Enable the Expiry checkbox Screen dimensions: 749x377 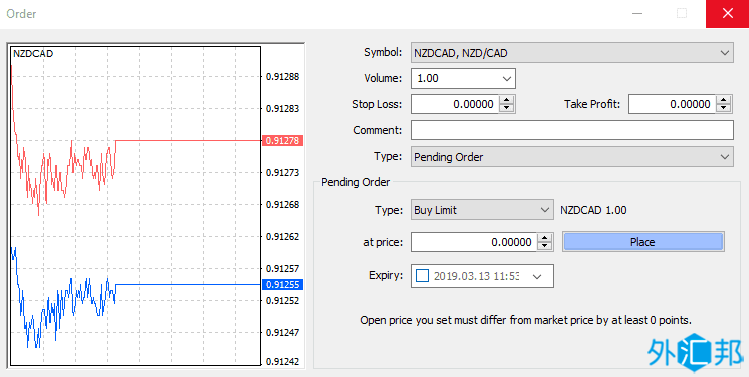click(x=422, y=276)
